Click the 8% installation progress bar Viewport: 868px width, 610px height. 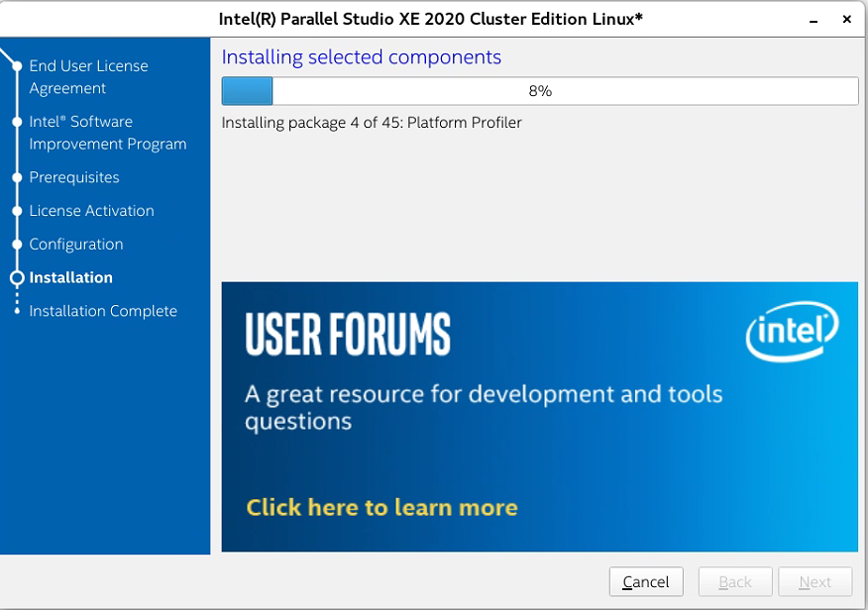click(x=540, y=90)
